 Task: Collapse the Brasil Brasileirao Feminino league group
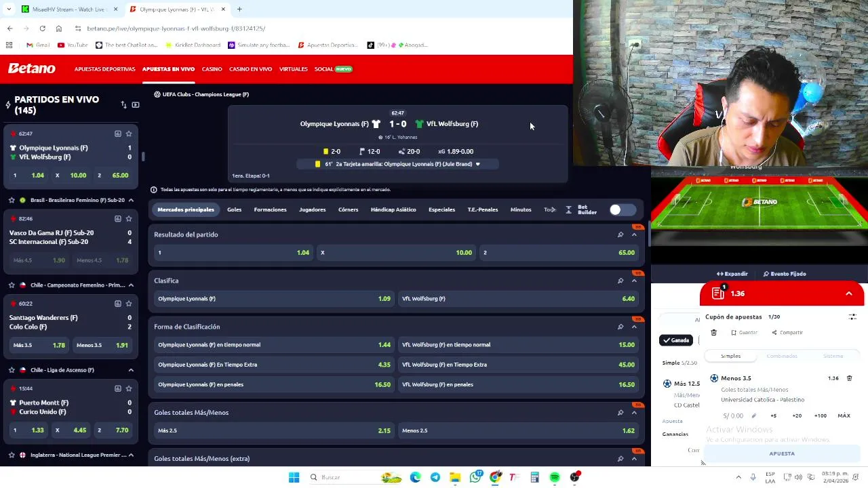pos(131,200)
